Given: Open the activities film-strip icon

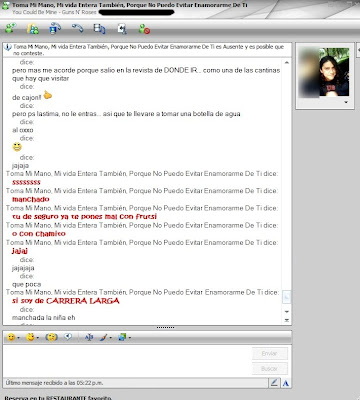Looking at the screenshot, I should click(99, 29).
